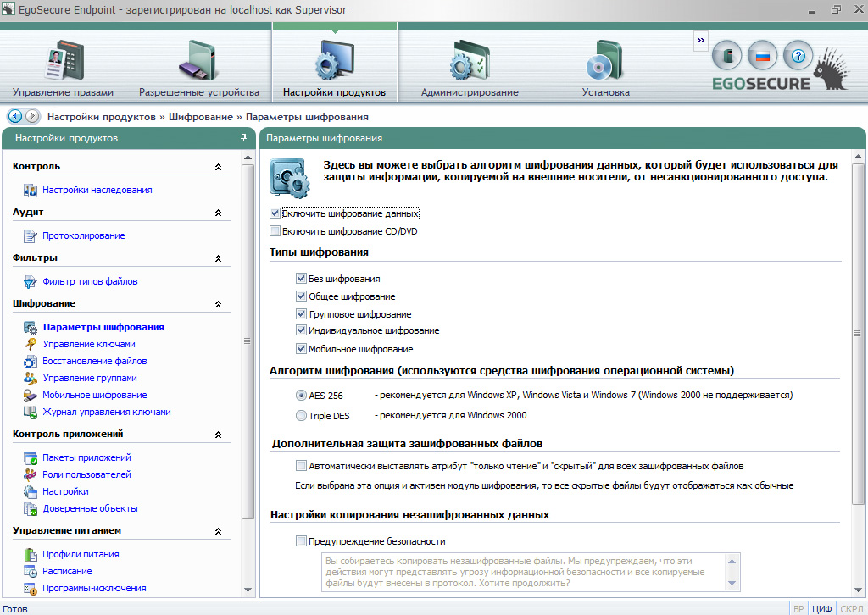Toggle the Индивидуальное шифрование checkbox

(301, 330)
